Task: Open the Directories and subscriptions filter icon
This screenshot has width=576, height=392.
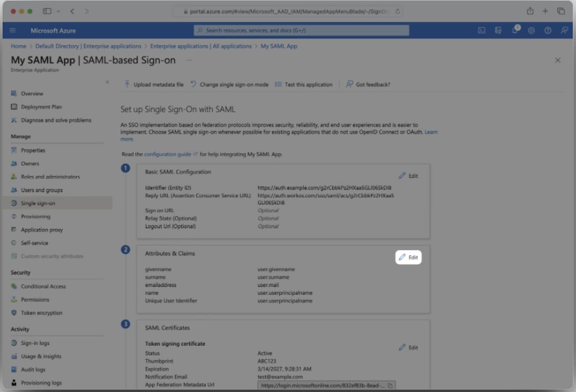Action: click(x=498, y=31)
